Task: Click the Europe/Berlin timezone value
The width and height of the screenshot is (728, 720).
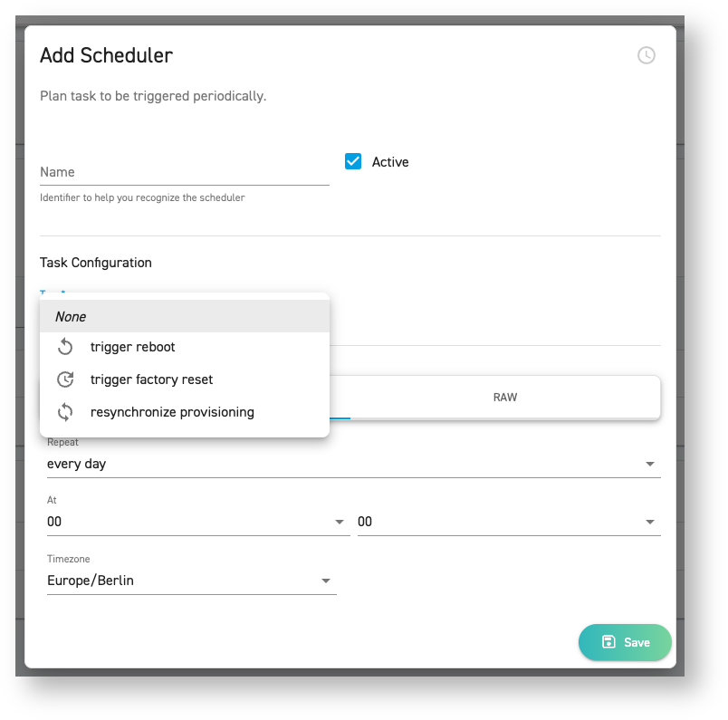Action: click(x=91, y=581)
